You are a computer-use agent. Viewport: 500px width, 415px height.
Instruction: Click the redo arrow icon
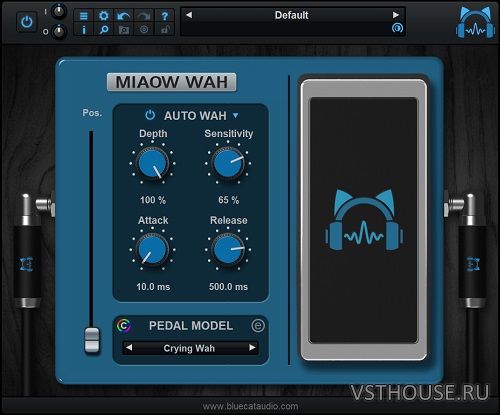[144, 16]
